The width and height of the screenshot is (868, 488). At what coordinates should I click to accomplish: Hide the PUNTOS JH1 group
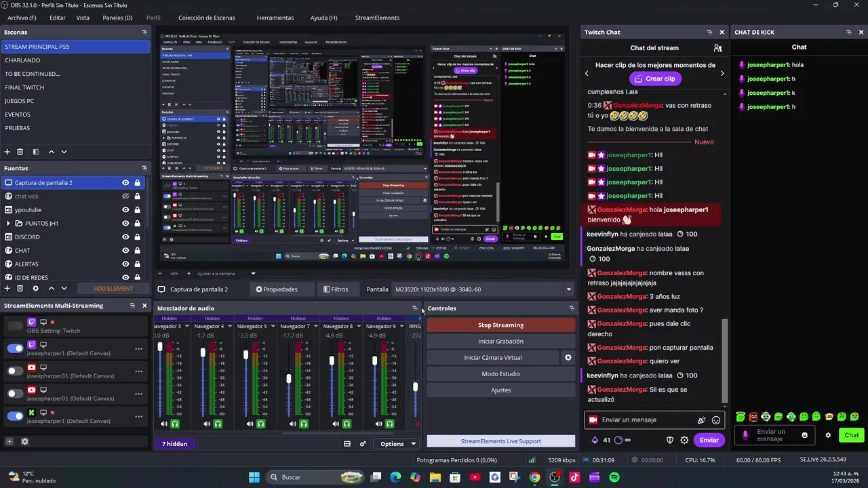pos(125,223)
